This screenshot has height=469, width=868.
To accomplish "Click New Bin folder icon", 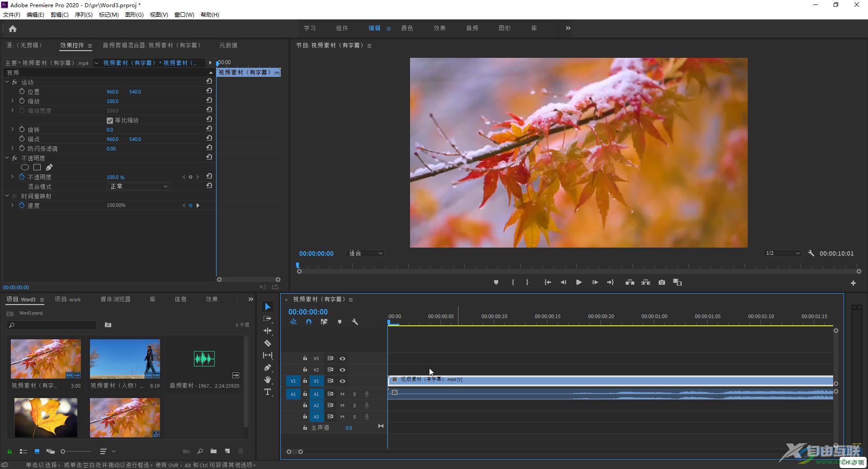I will coord(213,451).
